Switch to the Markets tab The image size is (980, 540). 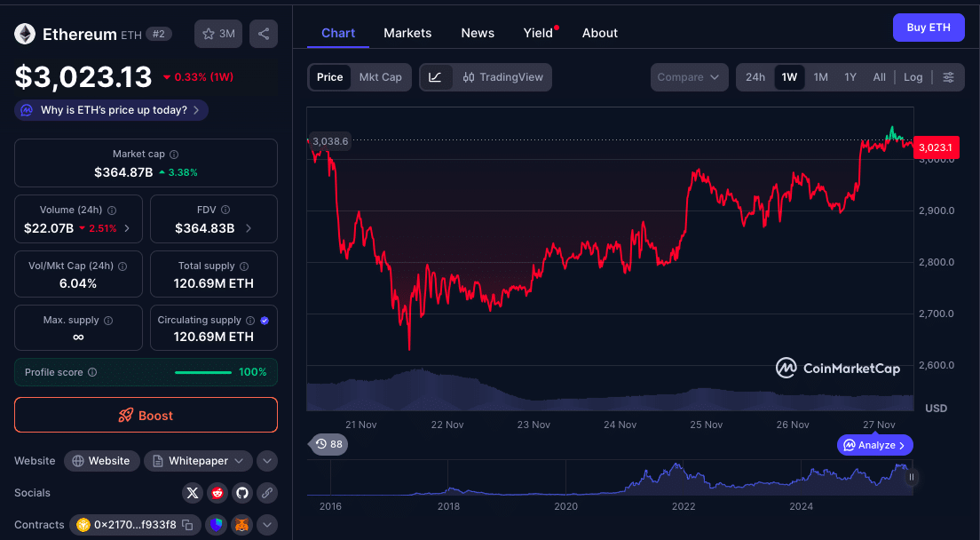407,33
